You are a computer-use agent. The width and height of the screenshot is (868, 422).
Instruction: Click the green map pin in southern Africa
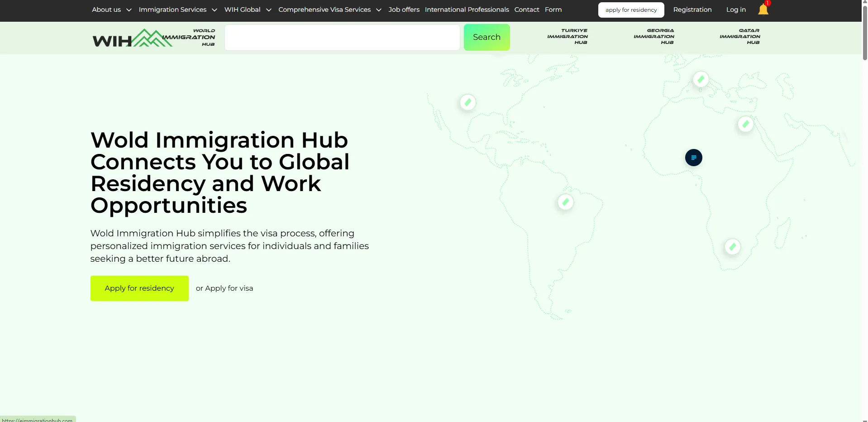pyautogui.click(x=732, y=247)
